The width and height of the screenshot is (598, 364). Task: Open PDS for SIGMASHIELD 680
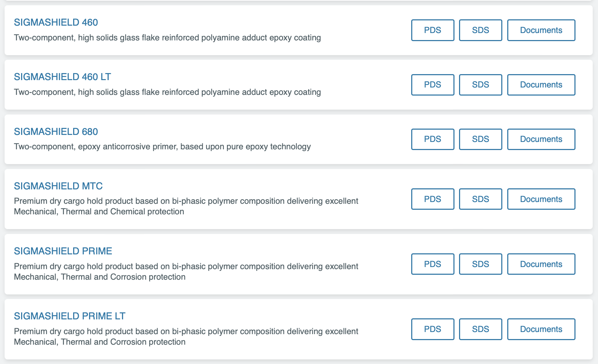432,139
